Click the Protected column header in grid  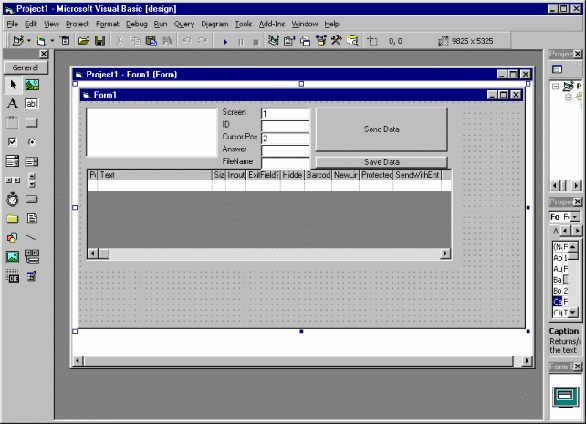tap(376, 175)
